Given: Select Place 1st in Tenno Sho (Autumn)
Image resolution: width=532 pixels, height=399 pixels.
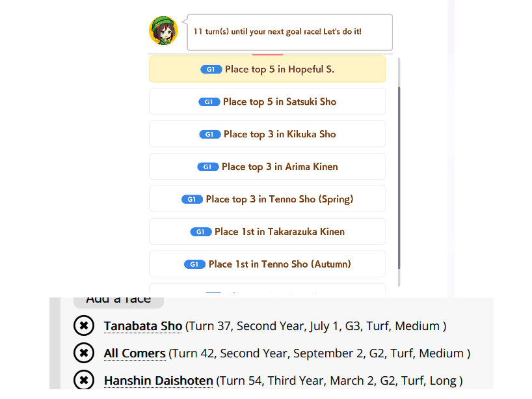Looking at the screenshot, I should (x=267, y=264).
